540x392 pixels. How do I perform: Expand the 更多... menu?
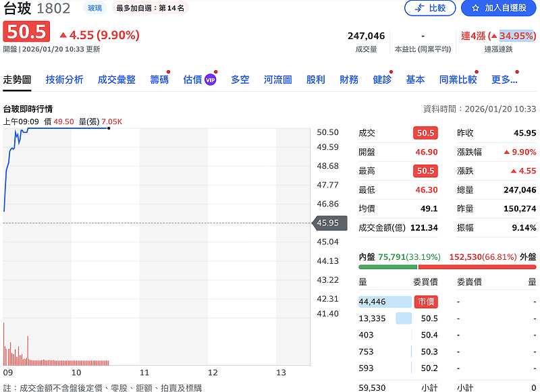[502, 79]
